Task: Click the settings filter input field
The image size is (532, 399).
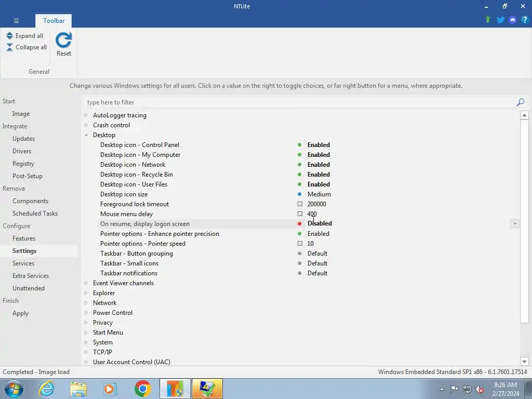Action: pos(300,102)
